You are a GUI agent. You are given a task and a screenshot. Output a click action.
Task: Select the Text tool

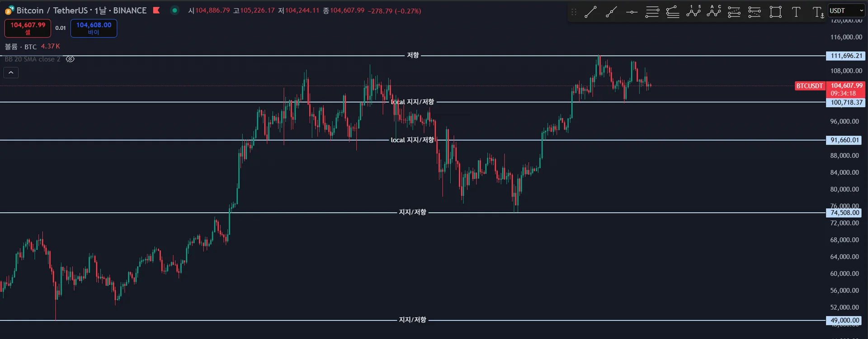tap(796, 12)
